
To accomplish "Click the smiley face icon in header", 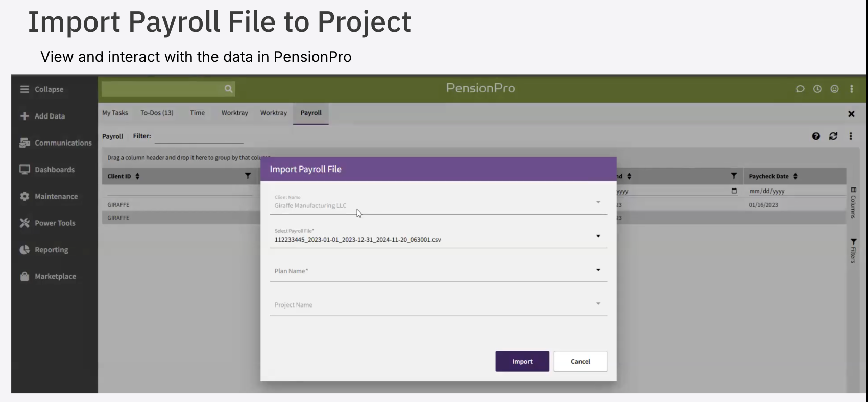I will (835, 89).
